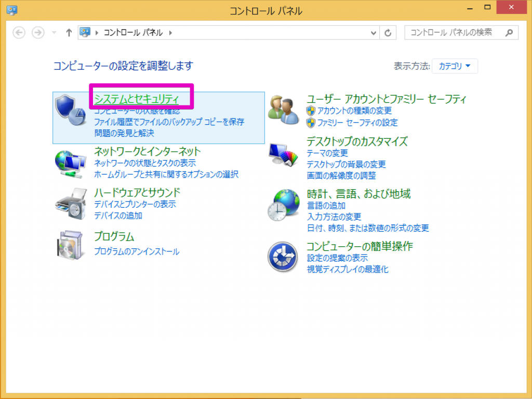532x399 pixels.
Task: Click 画面の解像度の調整 link
Action: click(x=341, y=176)
